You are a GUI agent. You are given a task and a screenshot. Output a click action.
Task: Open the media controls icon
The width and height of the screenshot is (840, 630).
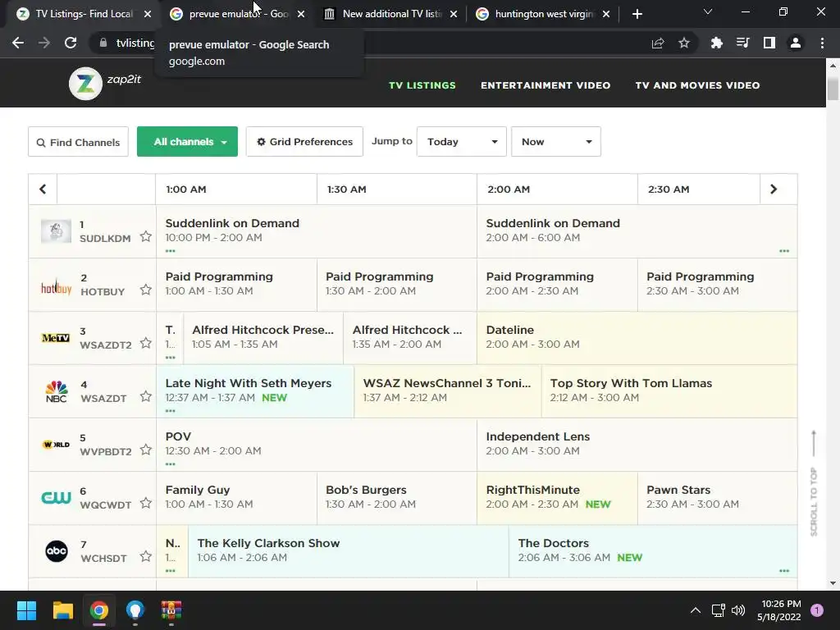coord(742,43)
